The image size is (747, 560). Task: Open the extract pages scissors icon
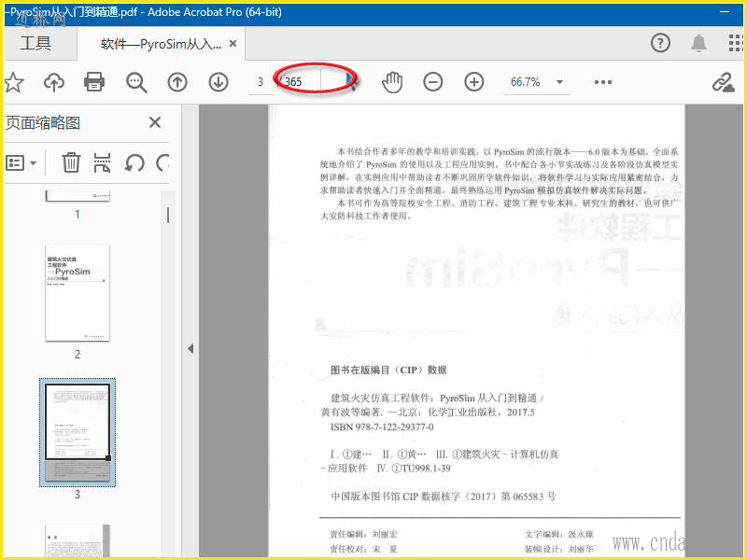coord(103,162)
